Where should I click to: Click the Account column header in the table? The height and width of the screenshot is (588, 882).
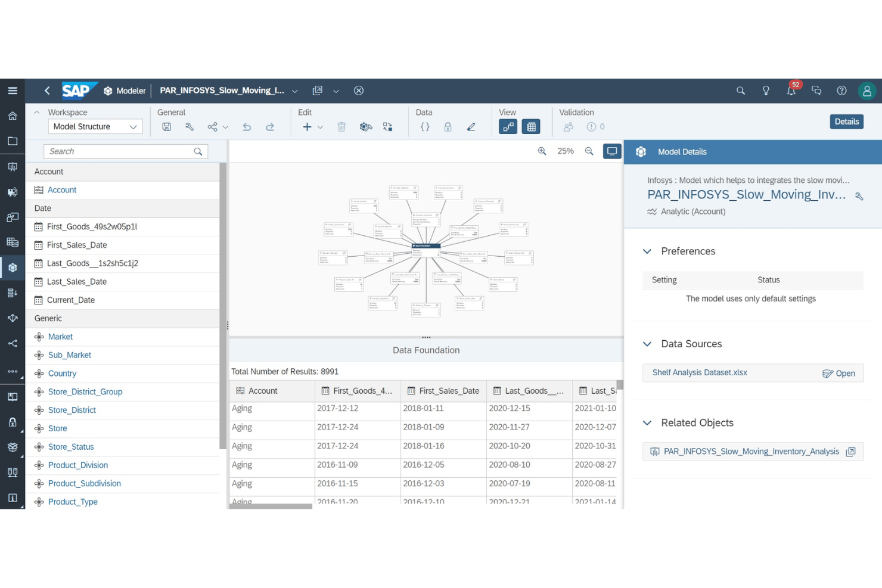point(272,391)
